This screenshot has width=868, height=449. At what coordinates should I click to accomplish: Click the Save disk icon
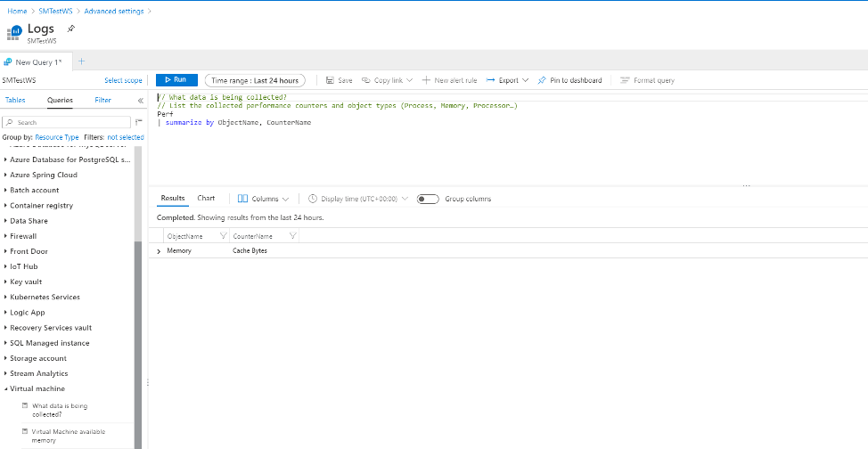pyautogui.click(x=330, y=80)
